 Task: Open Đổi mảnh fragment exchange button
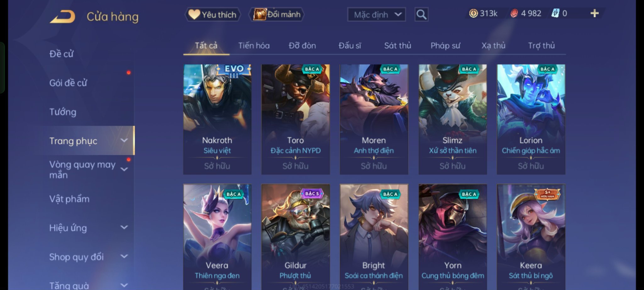(276, 14)
